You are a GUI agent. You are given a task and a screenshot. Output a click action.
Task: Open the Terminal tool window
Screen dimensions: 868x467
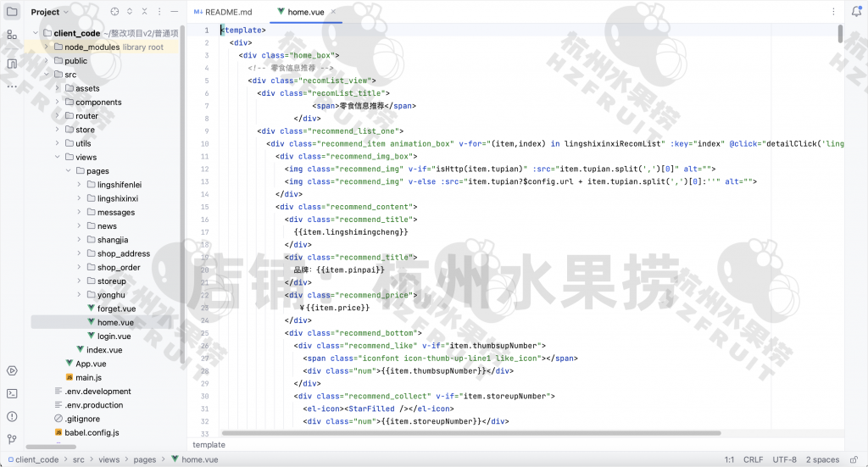tap(12, 392)
